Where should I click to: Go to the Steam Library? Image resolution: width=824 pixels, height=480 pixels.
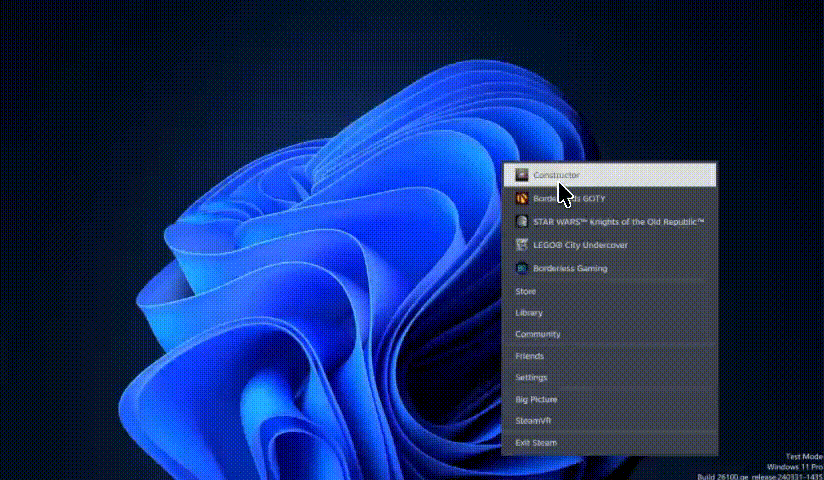pos(529,313)
